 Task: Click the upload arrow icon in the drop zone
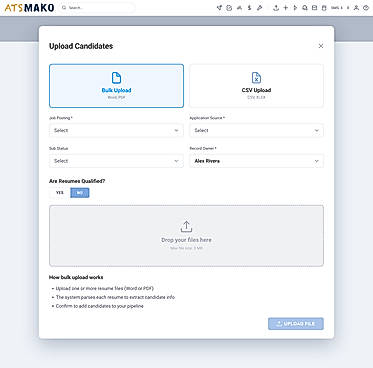click(x=186, y=226)
